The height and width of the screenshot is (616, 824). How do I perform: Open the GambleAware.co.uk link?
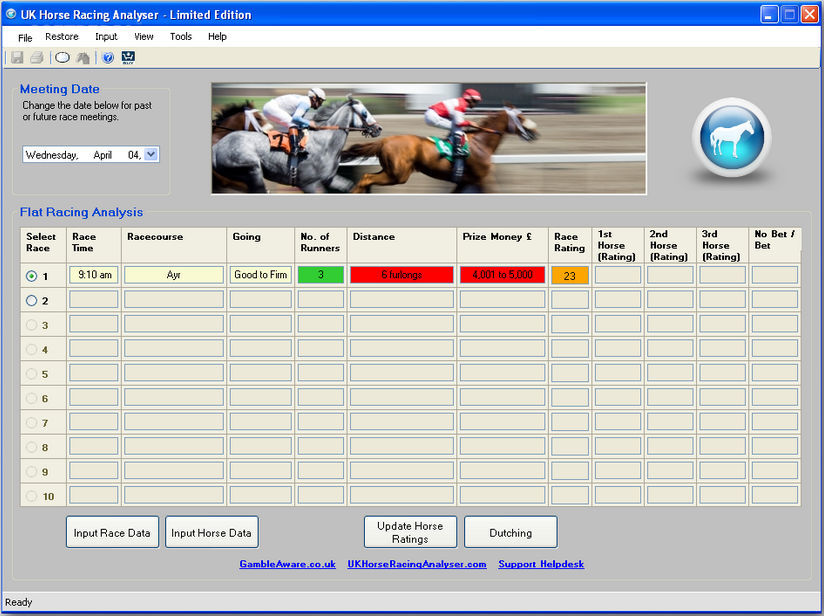tap(289, 564)
